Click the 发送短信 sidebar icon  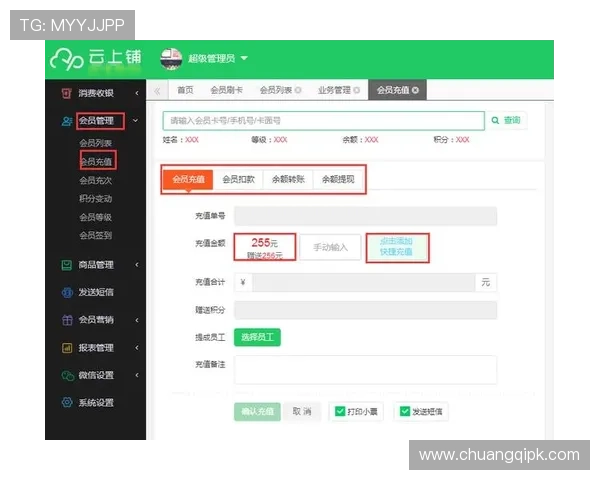67,292
